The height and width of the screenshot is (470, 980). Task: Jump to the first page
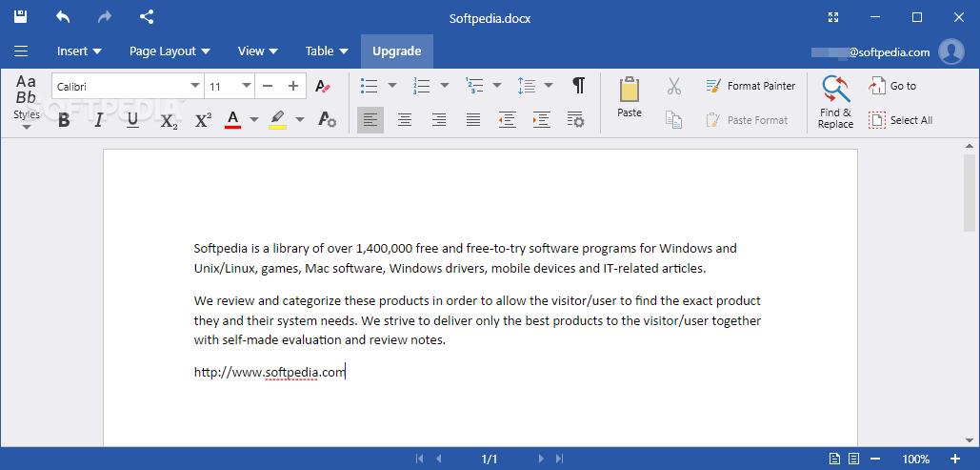point(419,459)
